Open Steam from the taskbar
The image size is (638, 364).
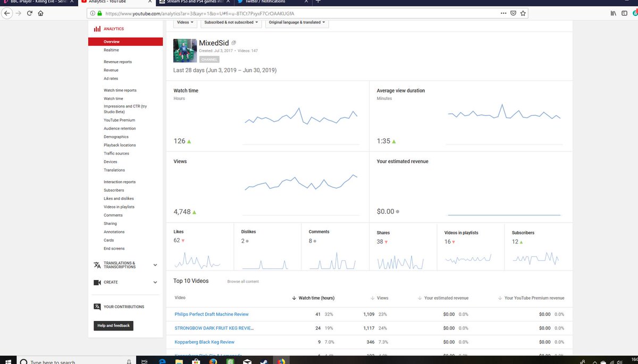tap(264, 361)
